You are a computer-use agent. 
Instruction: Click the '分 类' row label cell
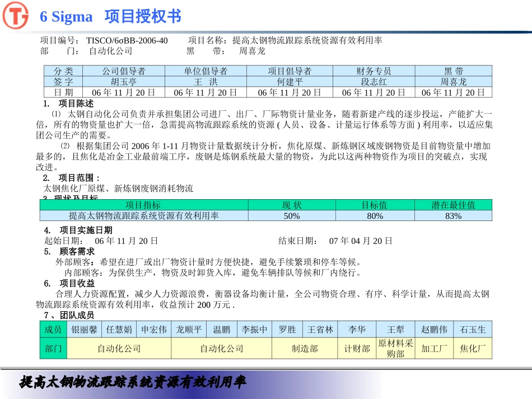coord(63,71)
